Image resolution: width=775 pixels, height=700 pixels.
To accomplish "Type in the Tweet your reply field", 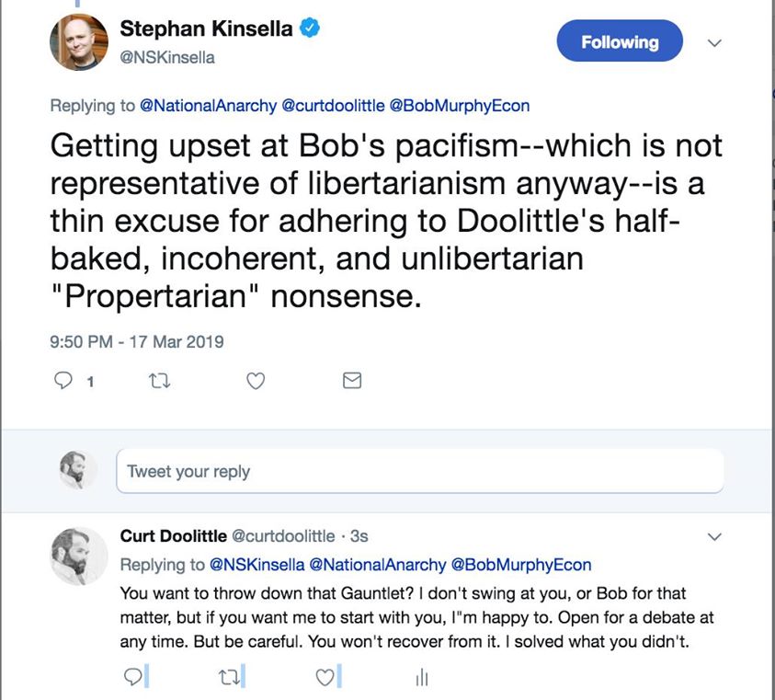I will (x=419, y=472).
